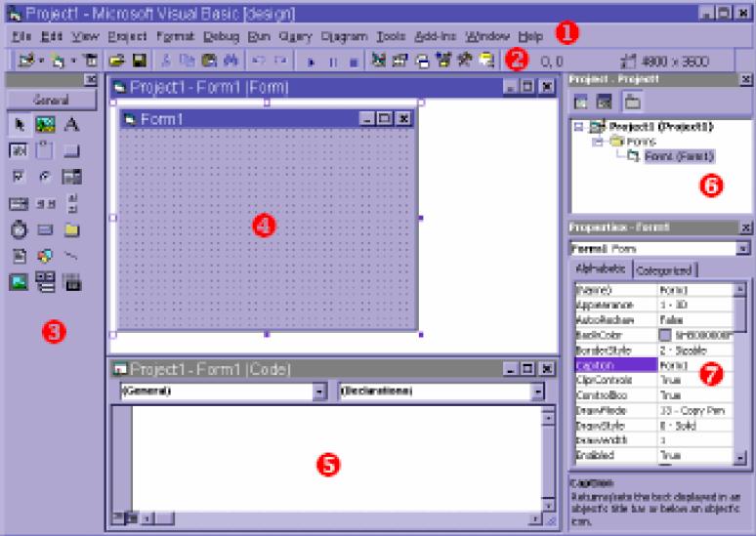Screen dimensions: 756x536
Task: Select the ComboBox control tool
Action: (x=72, y=177)
